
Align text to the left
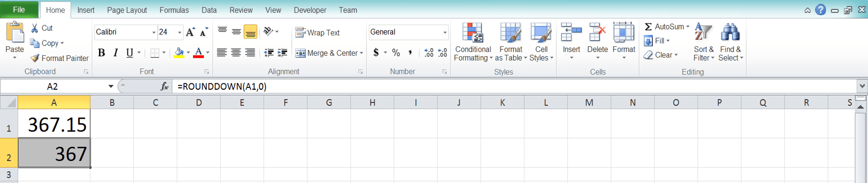coord(222,53)
